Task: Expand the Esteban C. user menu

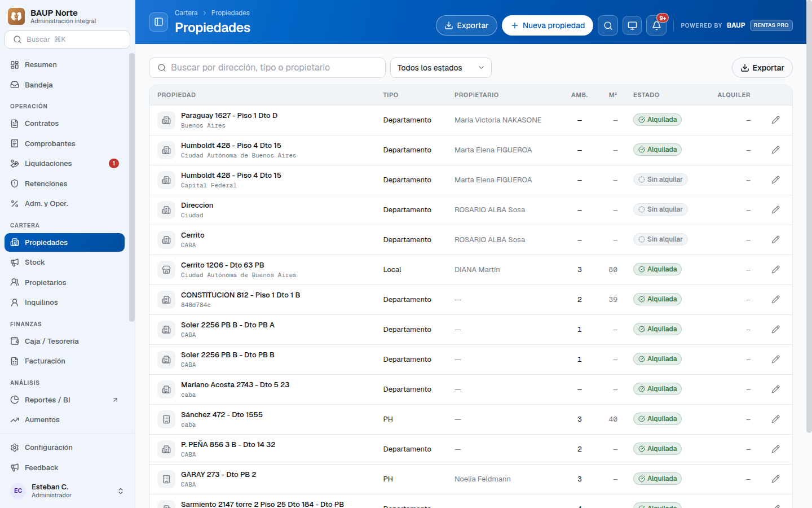Action: [x=67, y=491]
